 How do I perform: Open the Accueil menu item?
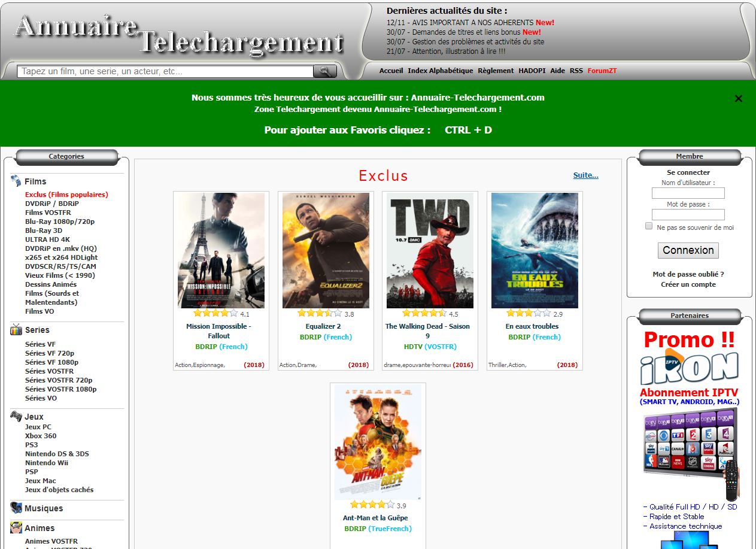pos(391,71)
